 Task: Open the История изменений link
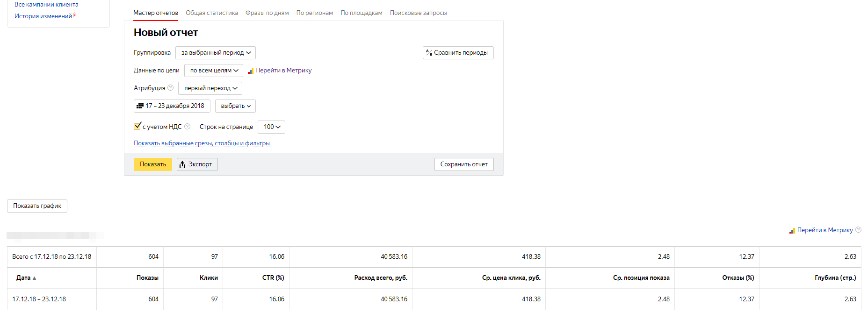click(43, 16)
